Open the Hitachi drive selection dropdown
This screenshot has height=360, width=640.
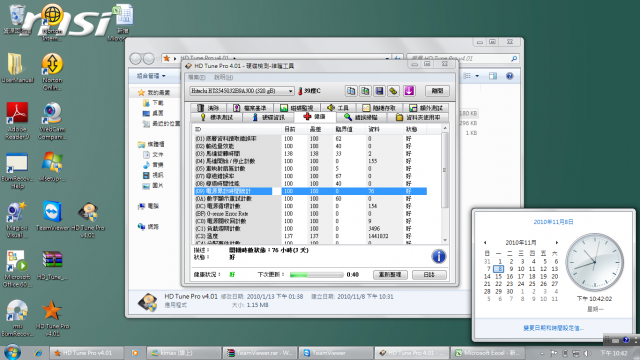tap(242, 91)
